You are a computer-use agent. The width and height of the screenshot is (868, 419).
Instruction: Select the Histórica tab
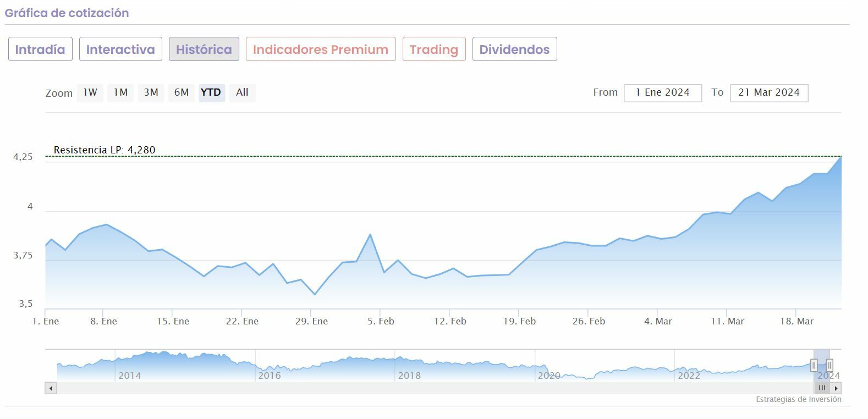(204, 49)
